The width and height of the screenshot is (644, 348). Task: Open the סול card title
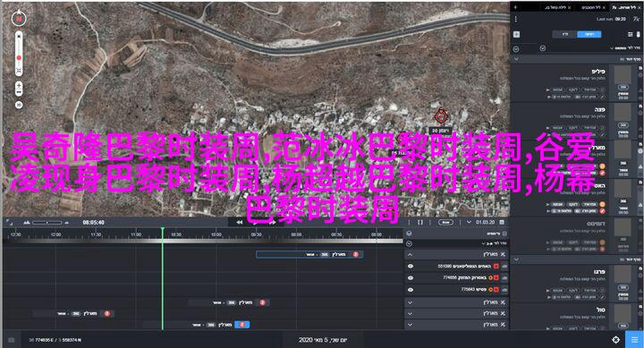pos(600,310)
